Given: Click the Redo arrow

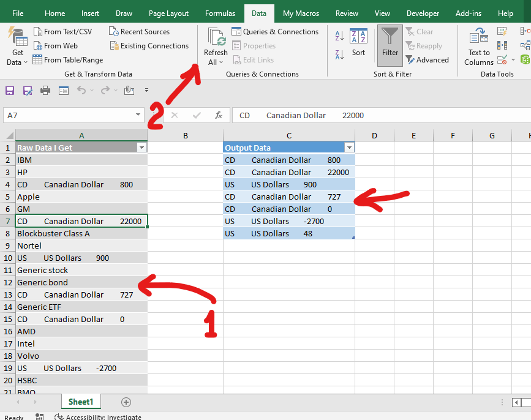Looking at the screenshot, I should click(105, 90).
